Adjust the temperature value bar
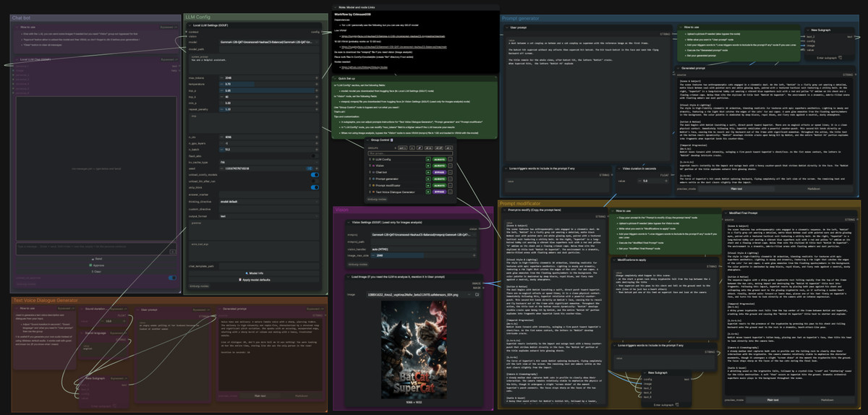This screenshot has height=415, width=868. point(269,84)
